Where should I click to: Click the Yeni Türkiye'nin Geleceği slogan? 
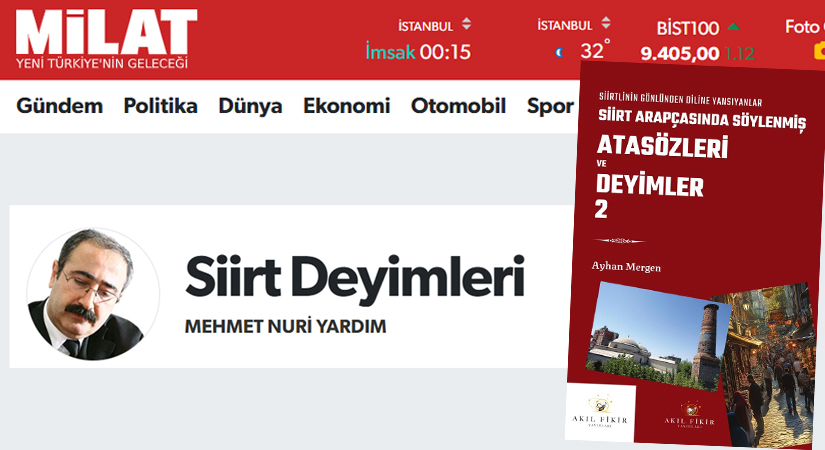pyautogui.click(x=102, y=64)
